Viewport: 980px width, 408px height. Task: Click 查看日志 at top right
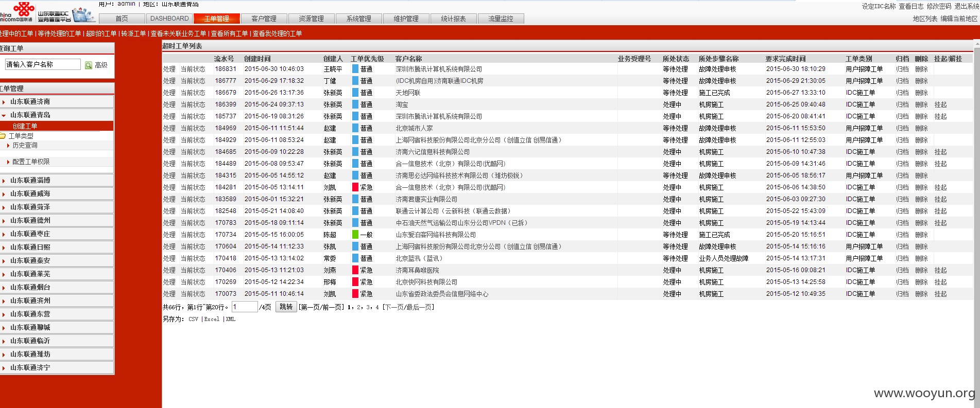(911, 6)
